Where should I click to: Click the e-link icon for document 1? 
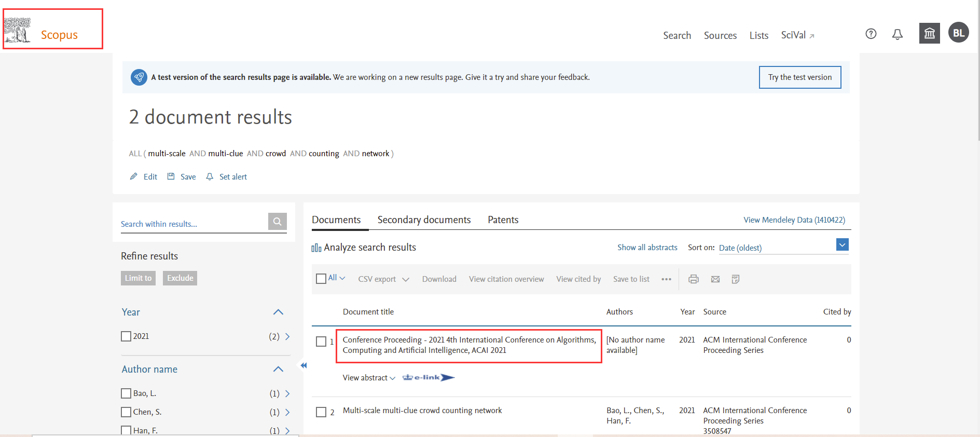click(x=429, y=377)
